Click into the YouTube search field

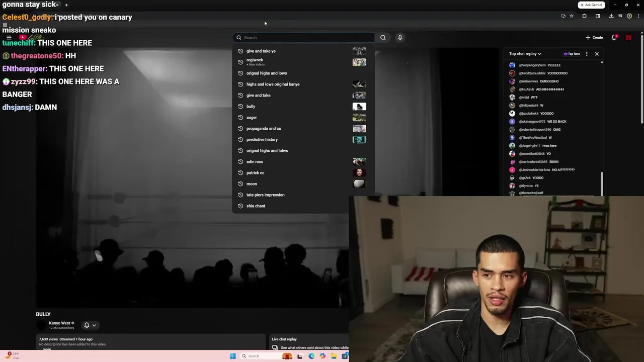pyautogui.click(x=303, y=37)
